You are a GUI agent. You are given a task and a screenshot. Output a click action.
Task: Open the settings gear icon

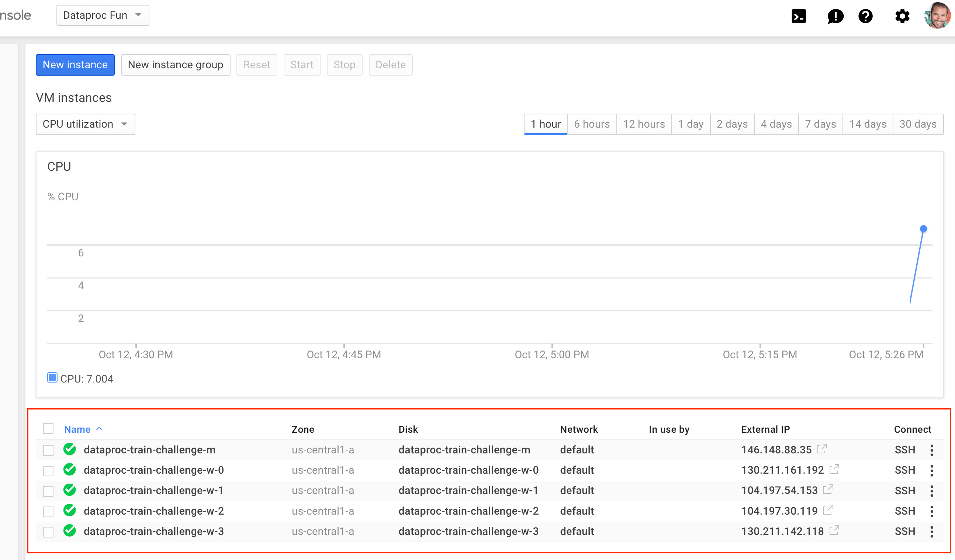pos(902,16)
